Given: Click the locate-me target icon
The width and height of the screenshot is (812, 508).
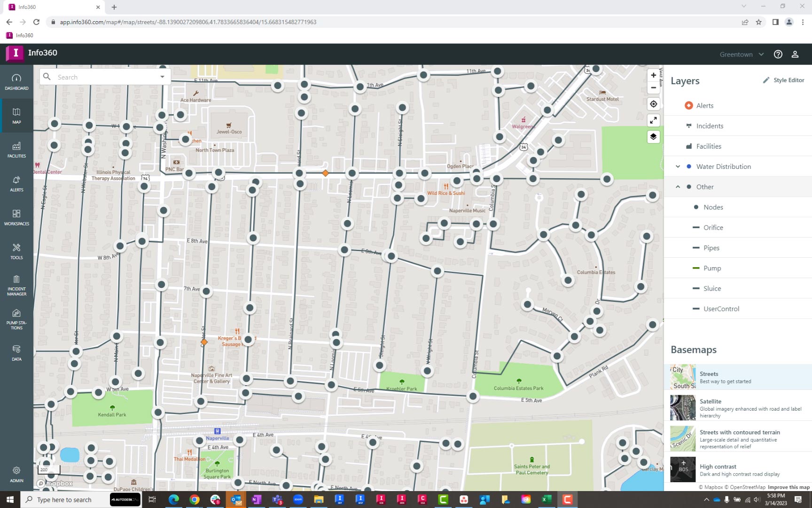Looking at the screenshot, I should point(653,104).
